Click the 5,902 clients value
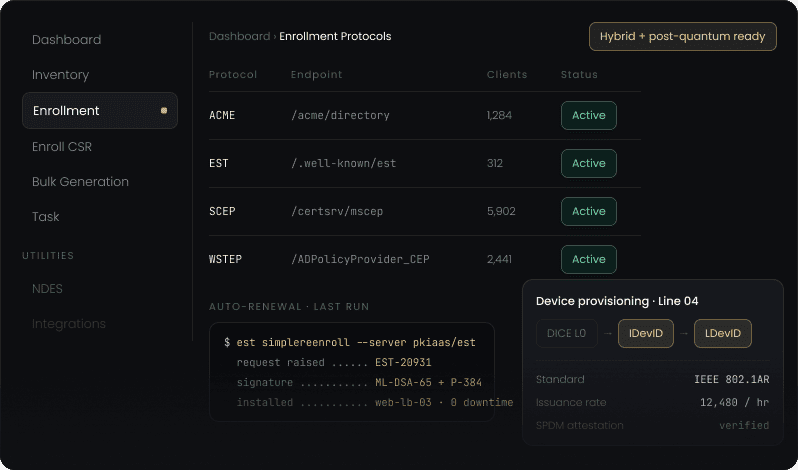This screenshot has height=470, width=798. click(501, 211)
